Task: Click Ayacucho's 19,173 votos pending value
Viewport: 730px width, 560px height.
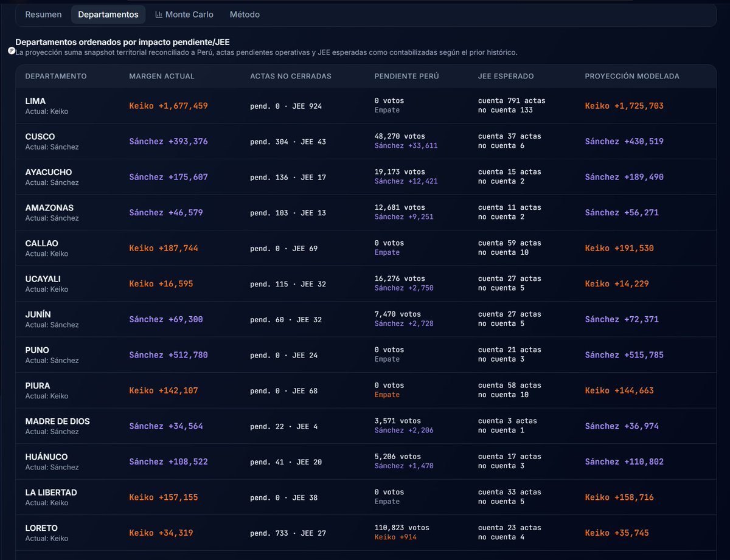Action: pyautogui.click(x=400, y=172)
